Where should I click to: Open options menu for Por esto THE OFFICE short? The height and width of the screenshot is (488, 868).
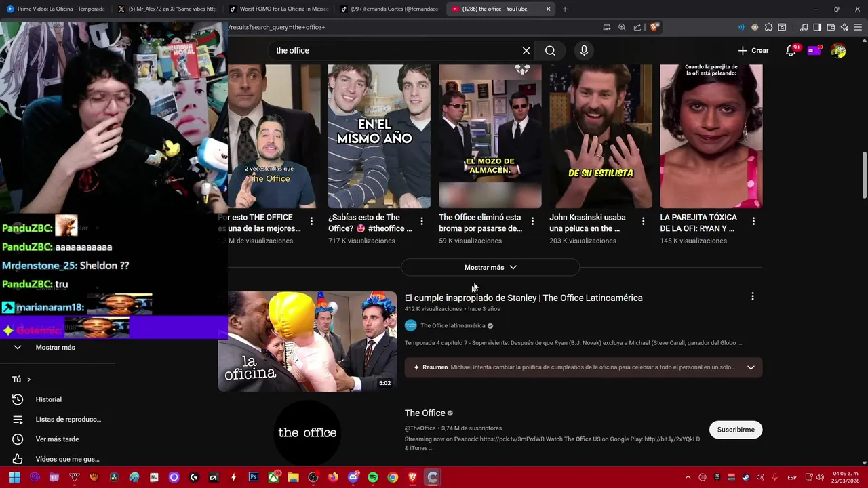(311, 222)
